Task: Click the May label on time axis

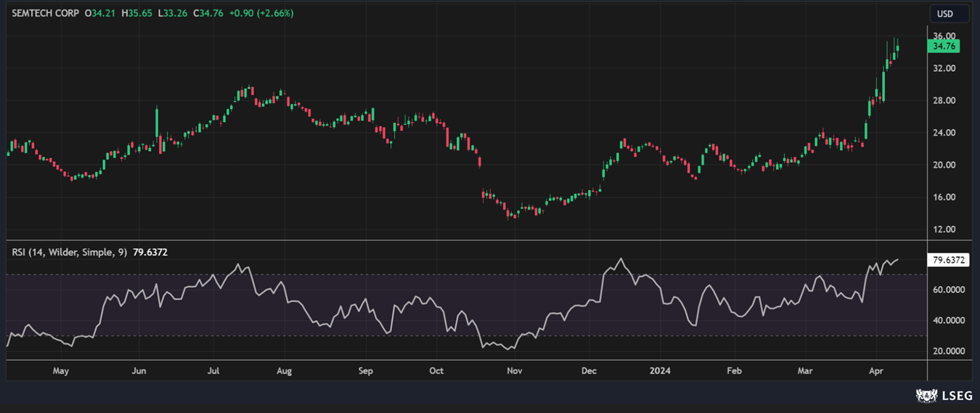Action: (x=61, y=371)
